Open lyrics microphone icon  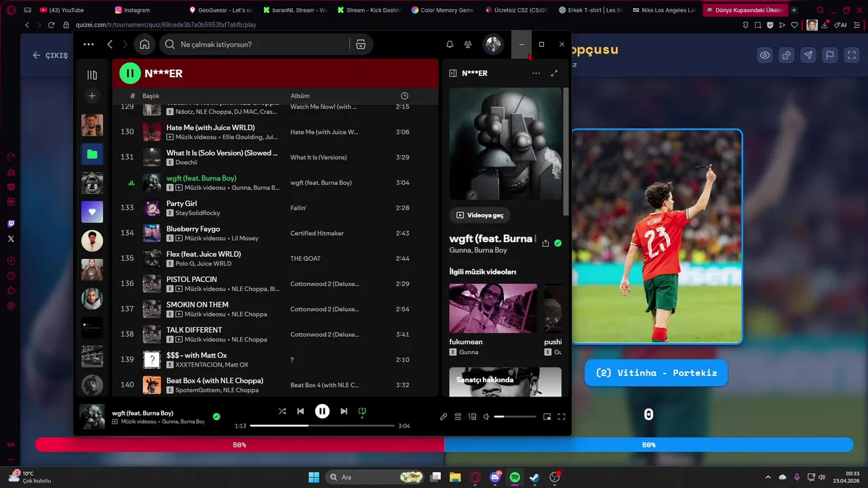coord(443,417)
